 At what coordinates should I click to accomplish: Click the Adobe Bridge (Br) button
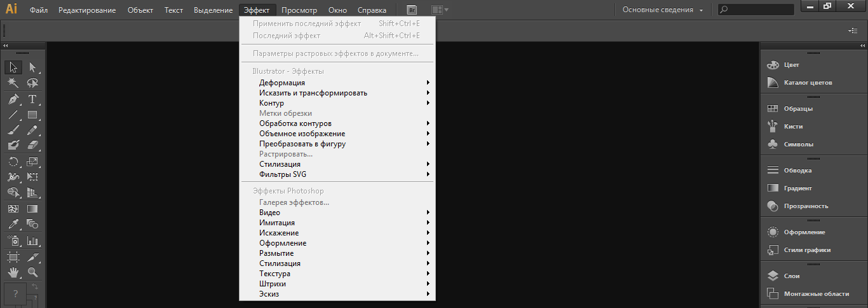click(x=412, y=10)
